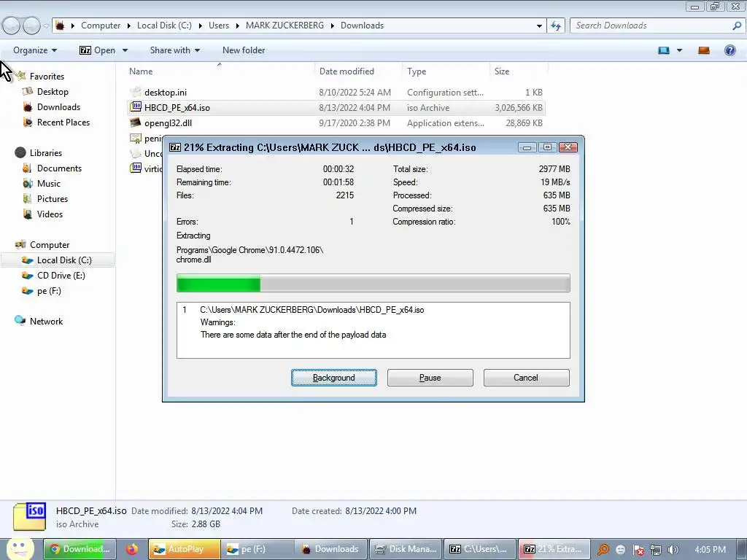Switch to the AutoPlay taskbar window

[185, 549]
